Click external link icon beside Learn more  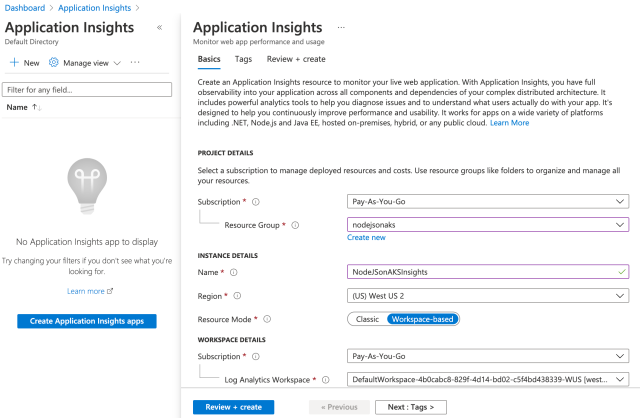(x=110, y=291)
